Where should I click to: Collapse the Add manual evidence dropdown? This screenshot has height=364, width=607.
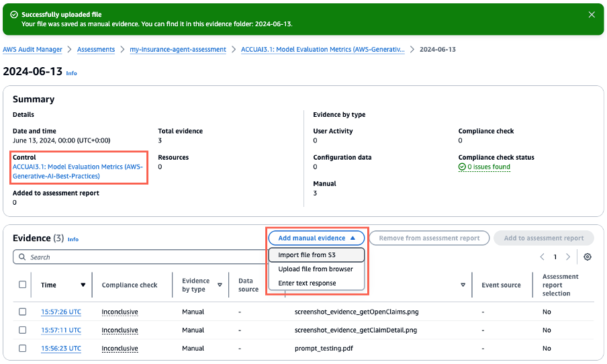[316, 238]
